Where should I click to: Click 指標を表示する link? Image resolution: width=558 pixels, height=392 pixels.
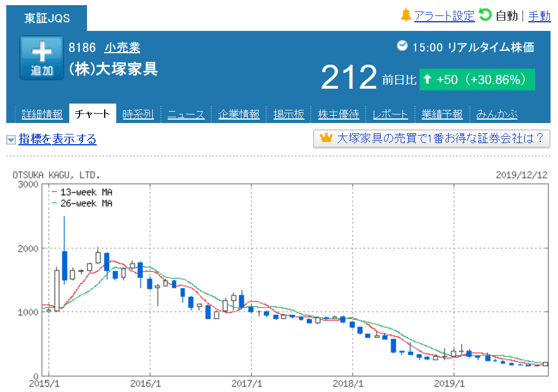coord(57,138)
